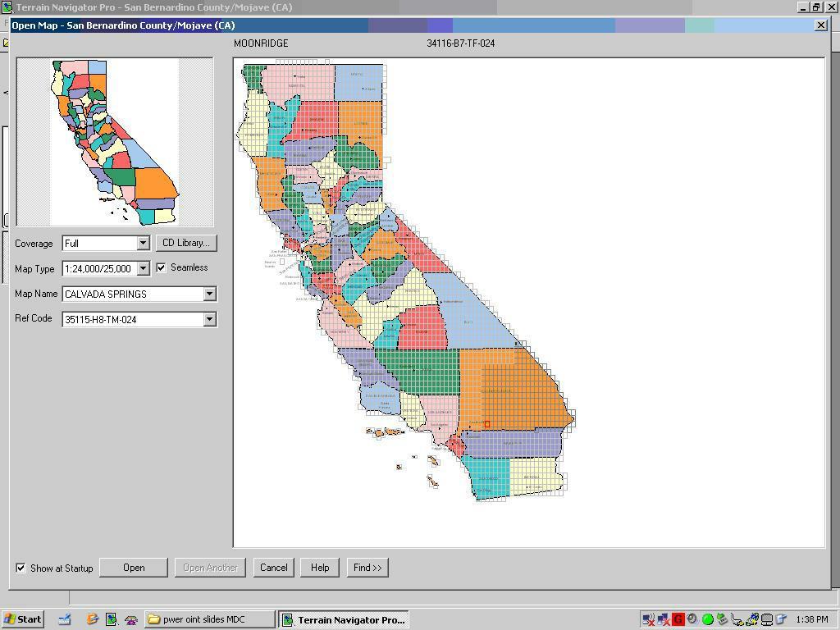840x630 pixels.
Task: Click the second disconnected network tray icon
Action: 664,620
